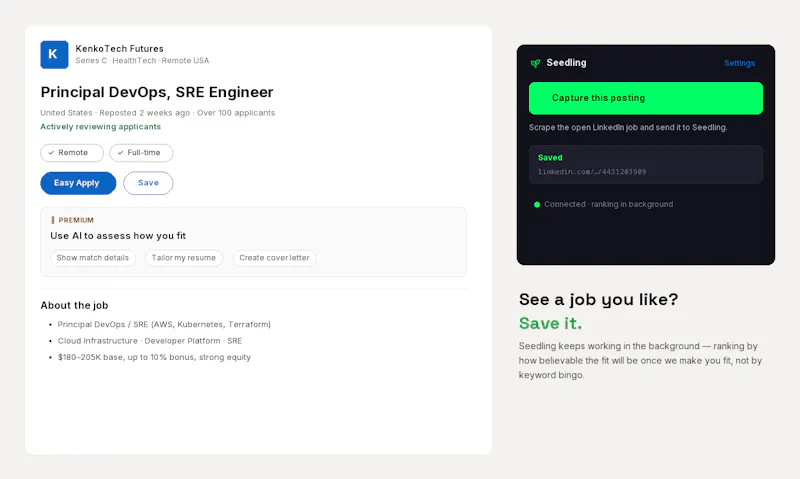Click the About the job heading
The image size is (800, 479).
click(74, 305)
